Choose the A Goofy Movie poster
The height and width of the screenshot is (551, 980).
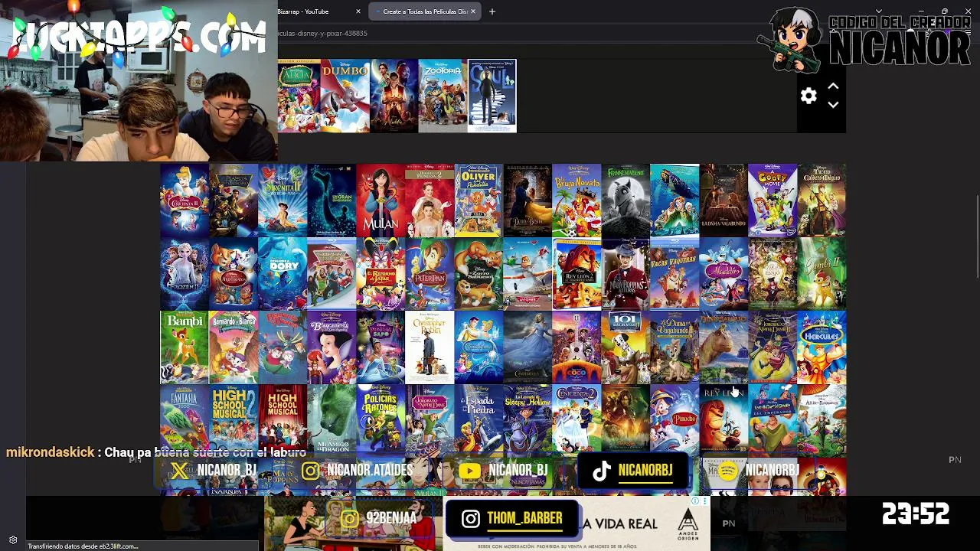click(773, 200)
